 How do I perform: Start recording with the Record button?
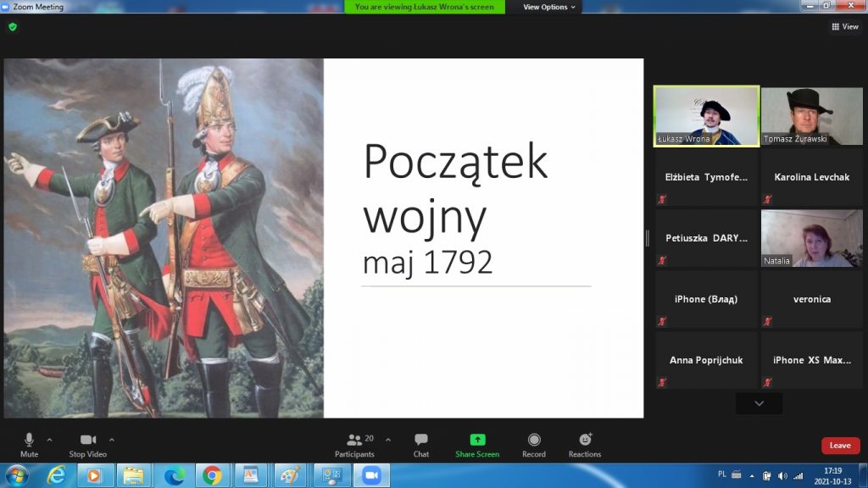click(x=534, y=443)
